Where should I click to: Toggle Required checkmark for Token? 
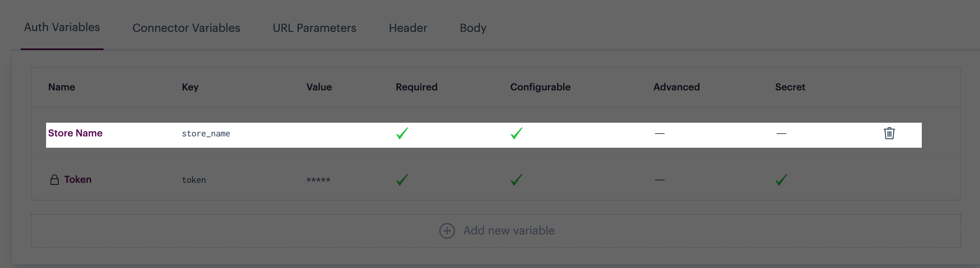click(402, 180)
